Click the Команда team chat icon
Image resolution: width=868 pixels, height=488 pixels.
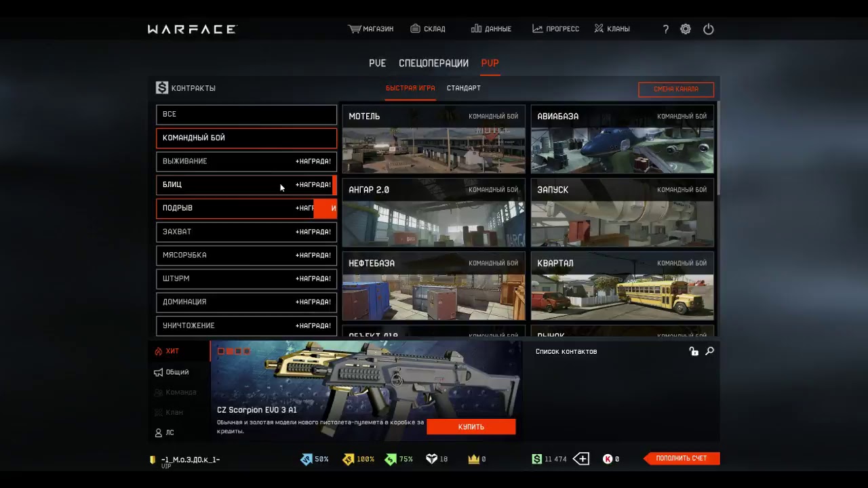pos(159,392)
